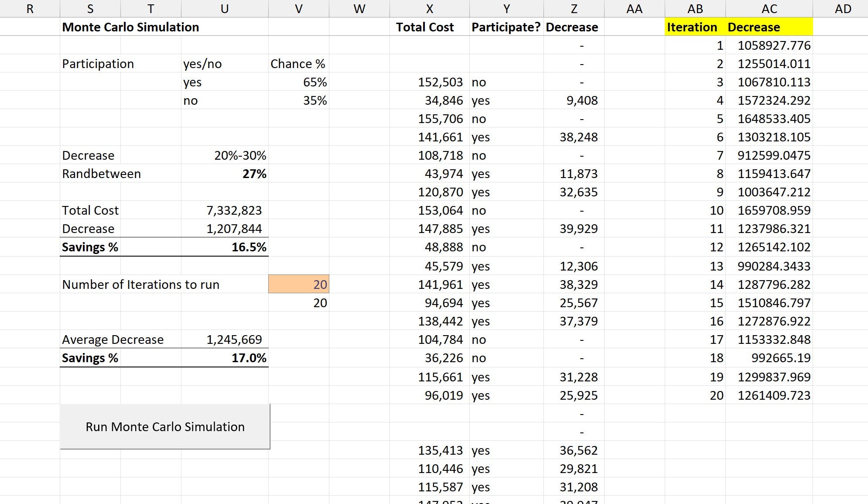Select the decrease value 1,207,844
Screen dimensions: 868x504
[225, 229]
